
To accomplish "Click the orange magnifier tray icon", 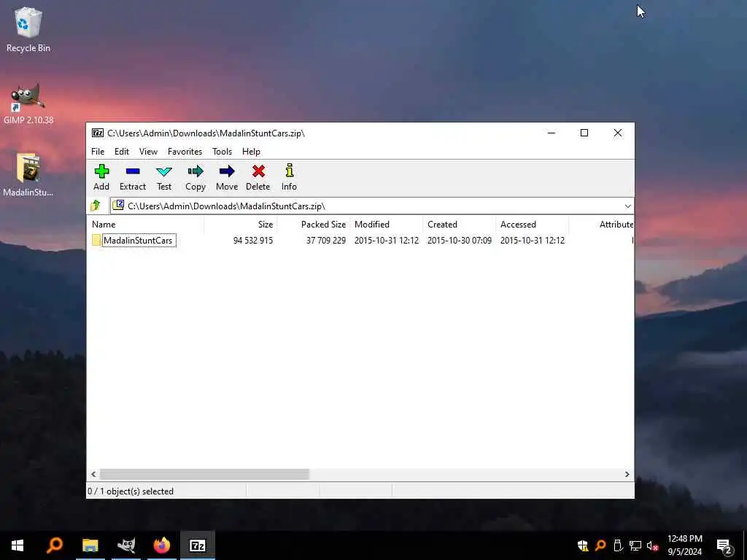I will point(600,545).
